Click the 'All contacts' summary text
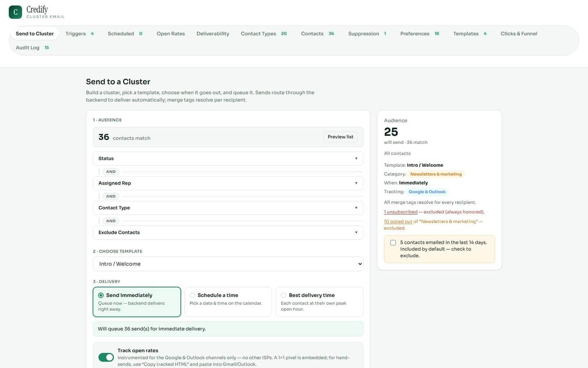The image size is (588, 368). click(x=397, y=153)
